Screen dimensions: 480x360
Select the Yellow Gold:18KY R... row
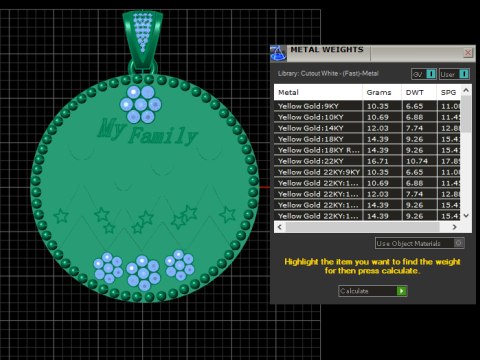367,150
